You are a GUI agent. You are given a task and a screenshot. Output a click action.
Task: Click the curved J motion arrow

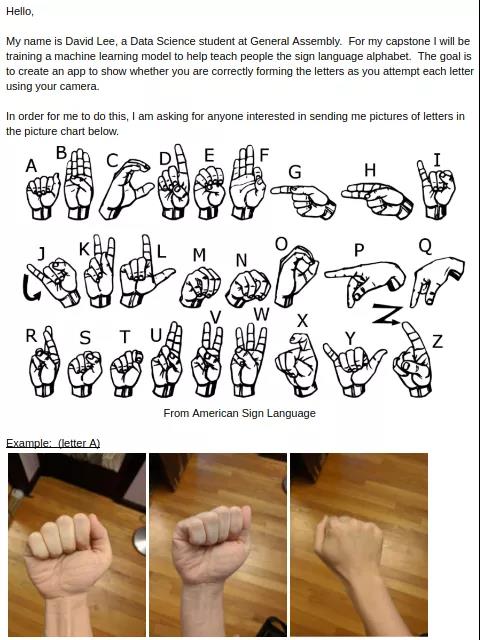coord(30,288)
